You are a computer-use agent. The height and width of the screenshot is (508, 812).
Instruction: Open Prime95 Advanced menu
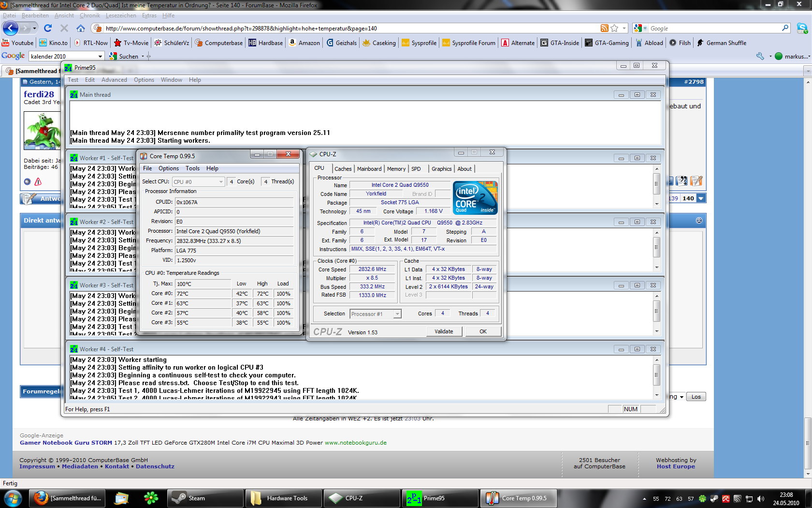tap(114, 80)
